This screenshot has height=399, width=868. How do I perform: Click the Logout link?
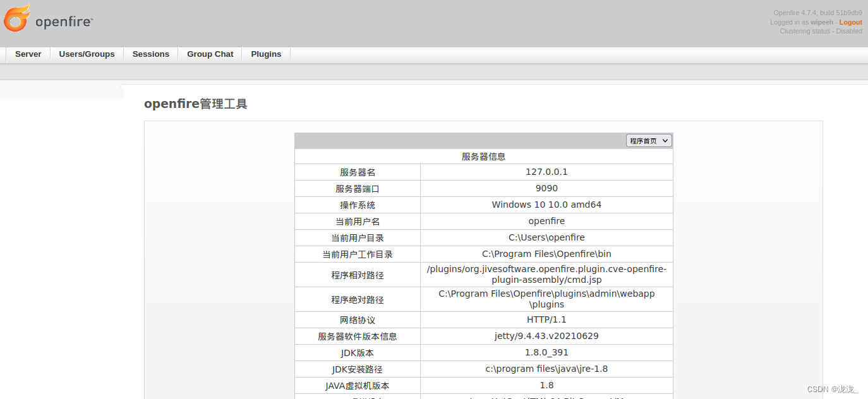tap(850, 22)
